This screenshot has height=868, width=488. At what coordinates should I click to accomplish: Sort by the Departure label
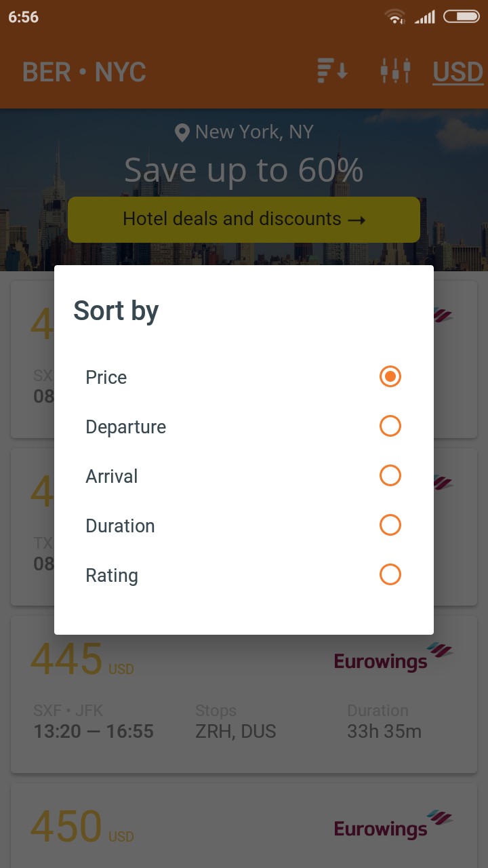(x=126, y=427)
